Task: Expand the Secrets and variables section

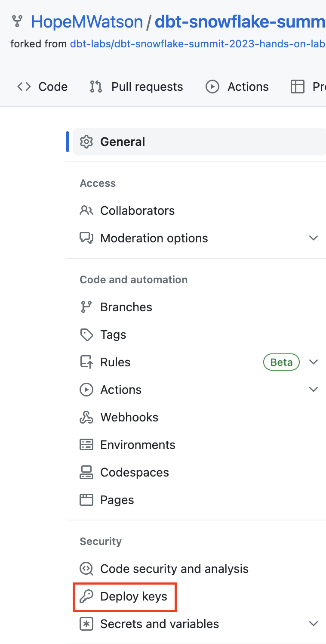Action: pos(314,623)
